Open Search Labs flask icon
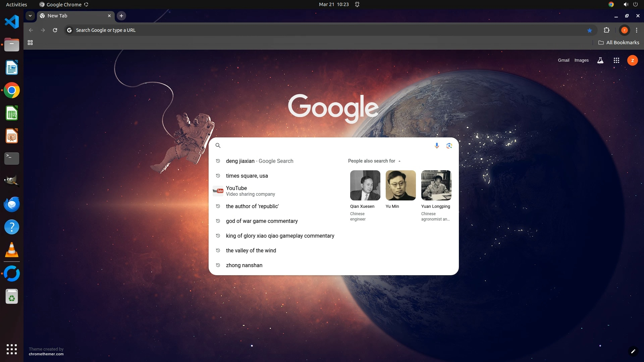This screenshot has height=362, width=644. click(600, 60)
